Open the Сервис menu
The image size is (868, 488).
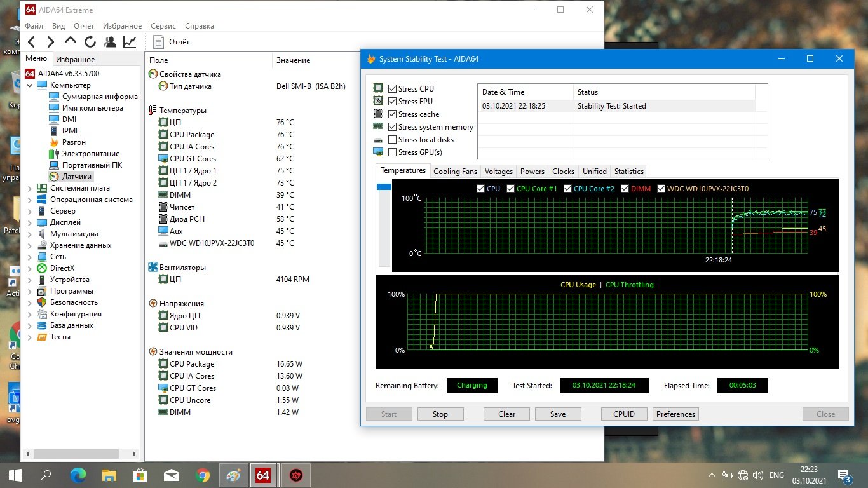[x=163, y=26]
